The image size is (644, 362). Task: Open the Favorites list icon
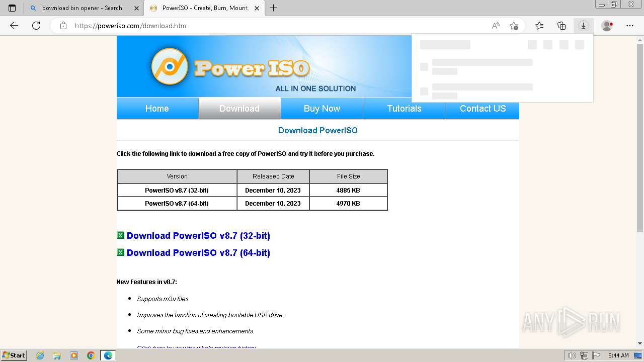539,26
